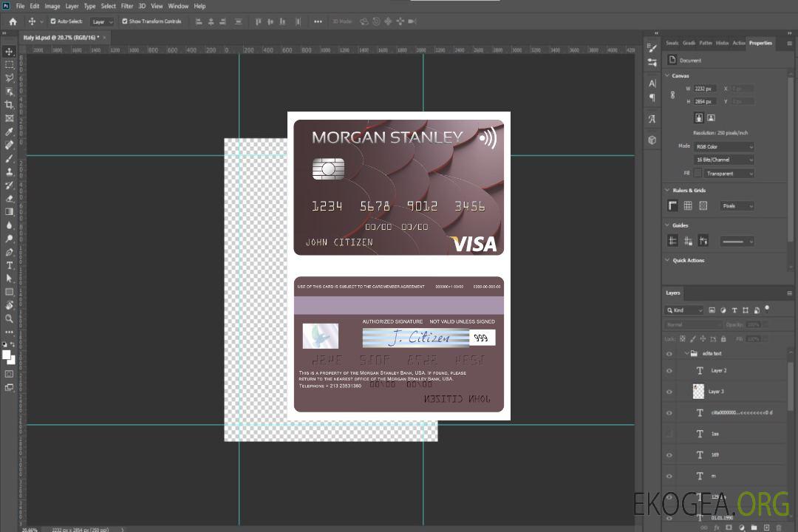Open the Transparent fill dropdown
798x532 pixels.
[x=729, y=174]
